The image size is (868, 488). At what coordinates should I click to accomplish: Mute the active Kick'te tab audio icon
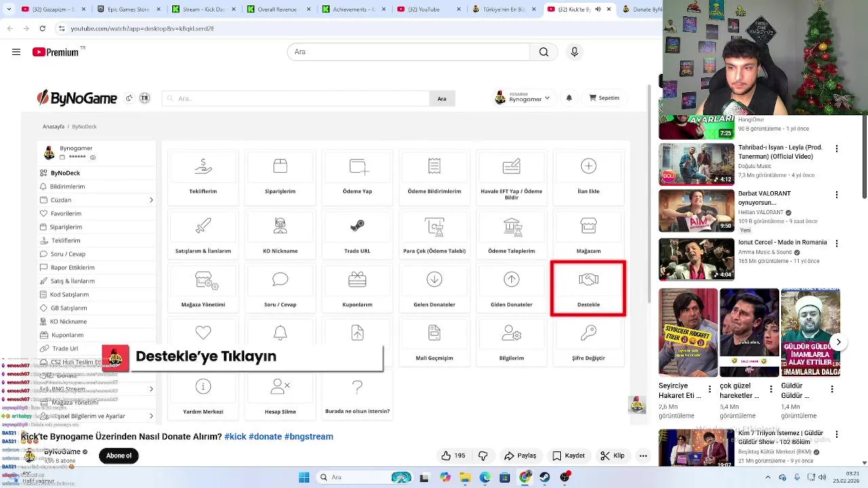[x=597, y=9]
